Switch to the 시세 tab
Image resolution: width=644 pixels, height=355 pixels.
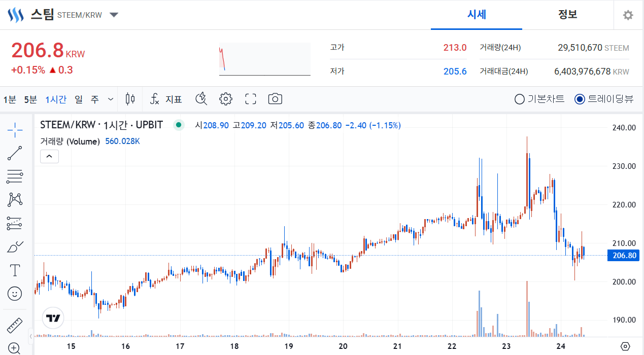477,15
